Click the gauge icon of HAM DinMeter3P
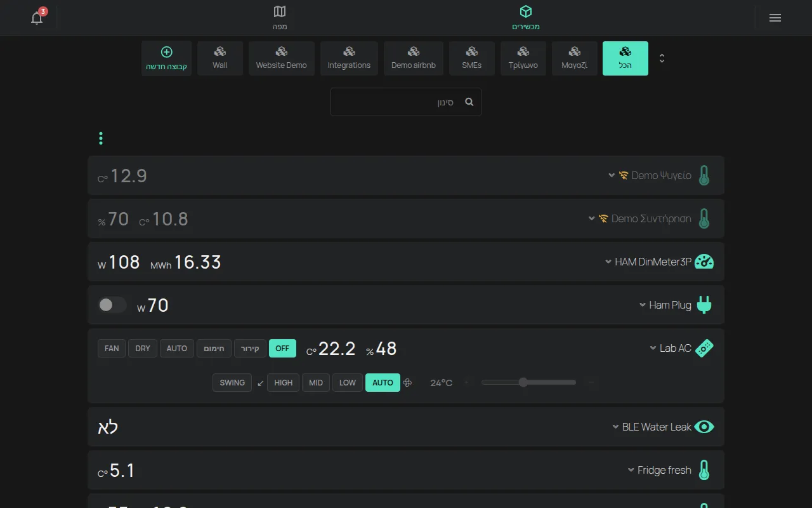The image size is (812, 508). tap(704, 262)
